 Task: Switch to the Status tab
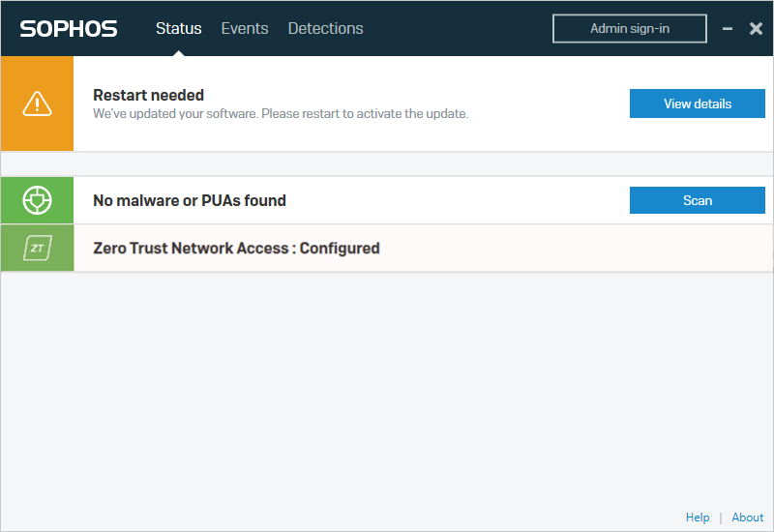(178, 28)
